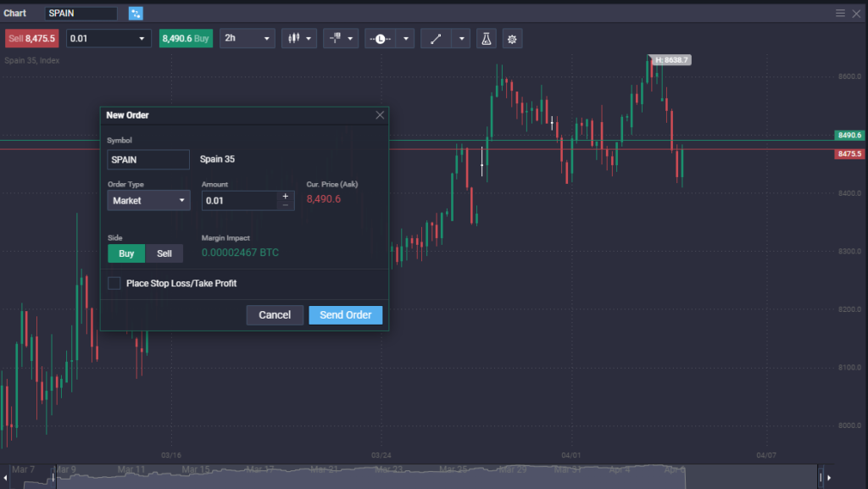Expand the quantity dropdown next to 0.01
Image resolution: width=868 pixels, height=489 pixels.
click(142, 38)
